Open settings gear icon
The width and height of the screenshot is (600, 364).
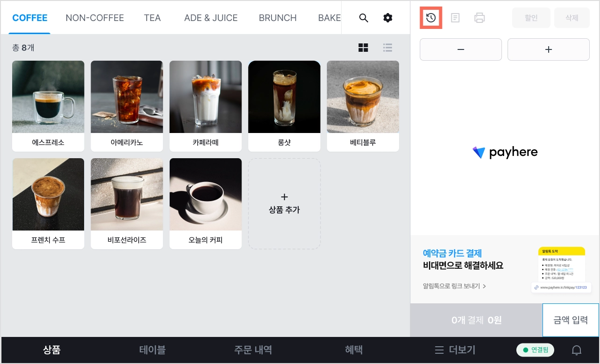pos(388,18)
